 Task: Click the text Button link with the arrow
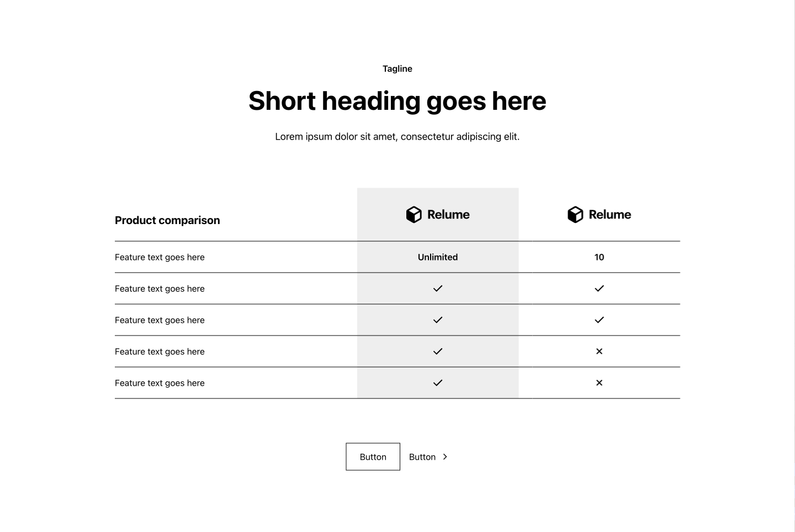tap(428, 457)
